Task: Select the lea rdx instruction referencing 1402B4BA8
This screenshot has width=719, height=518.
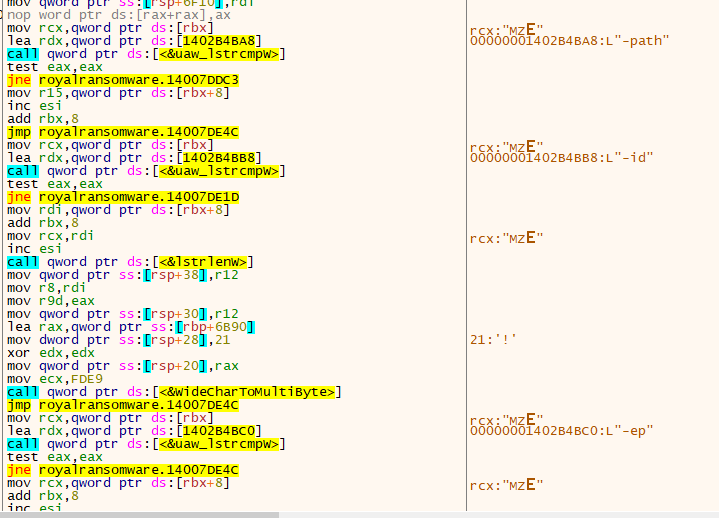Action: click(134, 41)
